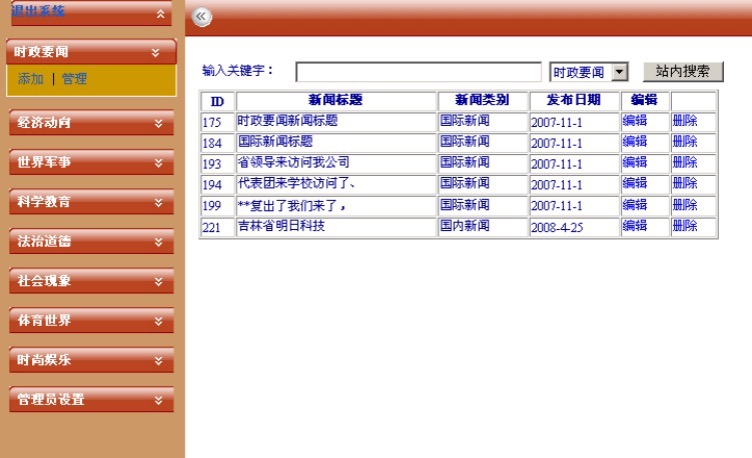Expand the 法治道德 menu chevron
752x458 pixels.
(x=158, y=242)
